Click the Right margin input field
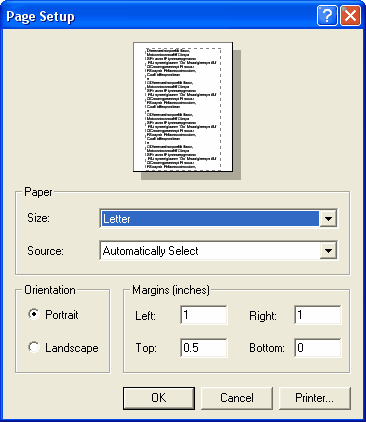Image resolution: width=366 pixels, height=422 pixels. (318, 315)
